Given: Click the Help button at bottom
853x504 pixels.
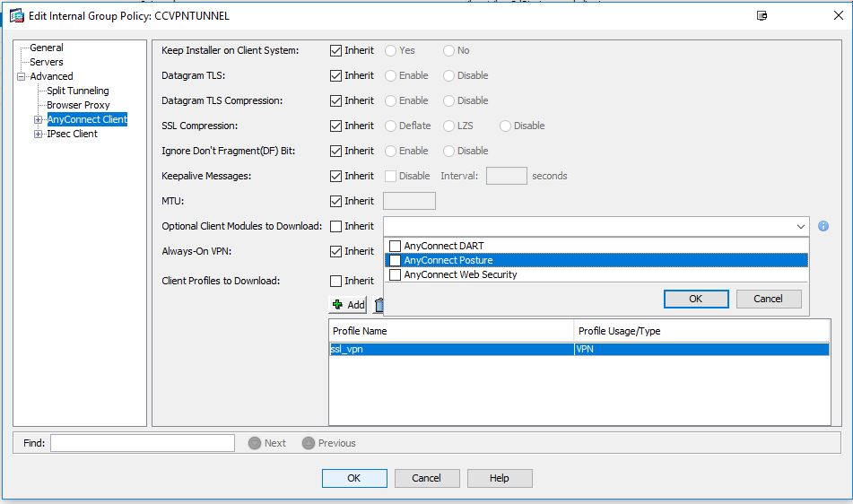Looking at the screenshot, I should pos(500,478).
